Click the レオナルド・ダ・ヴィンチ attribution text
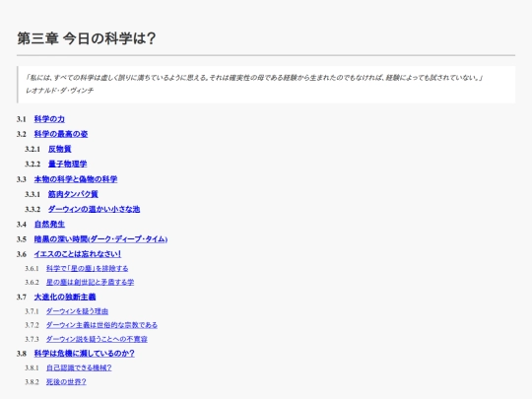 point(60,91)
